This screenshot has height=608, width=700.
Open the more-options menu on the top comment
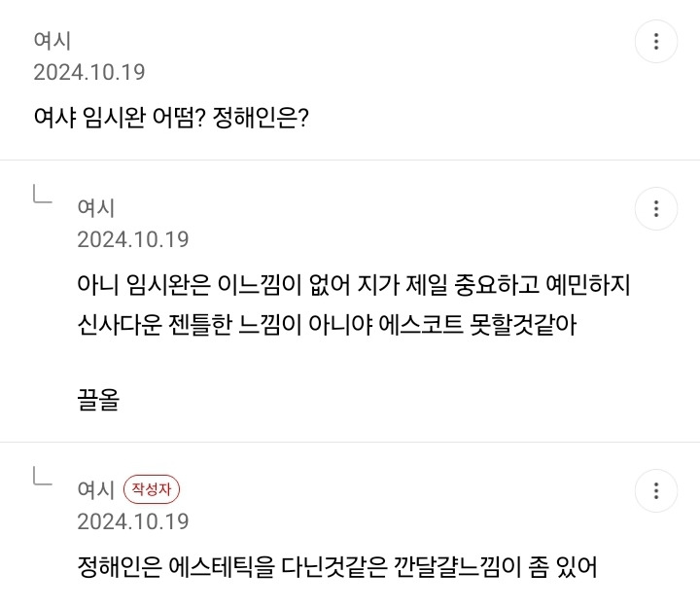656,42
